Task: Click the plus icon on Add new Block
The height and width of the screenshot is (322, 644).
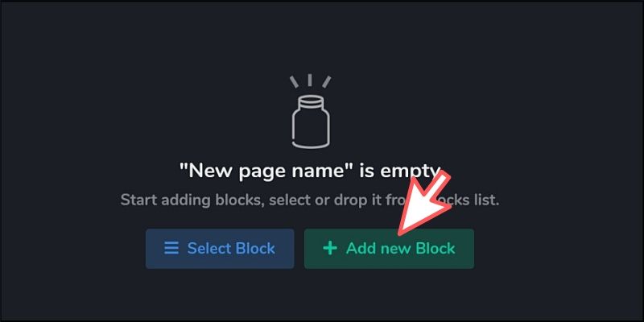Action: click(x=330, y=248)
